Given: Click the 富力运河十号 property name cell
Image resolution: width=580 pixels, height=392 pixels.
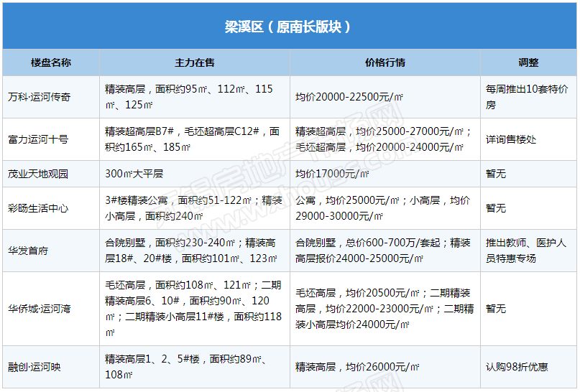Looking at the screenshot, I should point(37,139).
